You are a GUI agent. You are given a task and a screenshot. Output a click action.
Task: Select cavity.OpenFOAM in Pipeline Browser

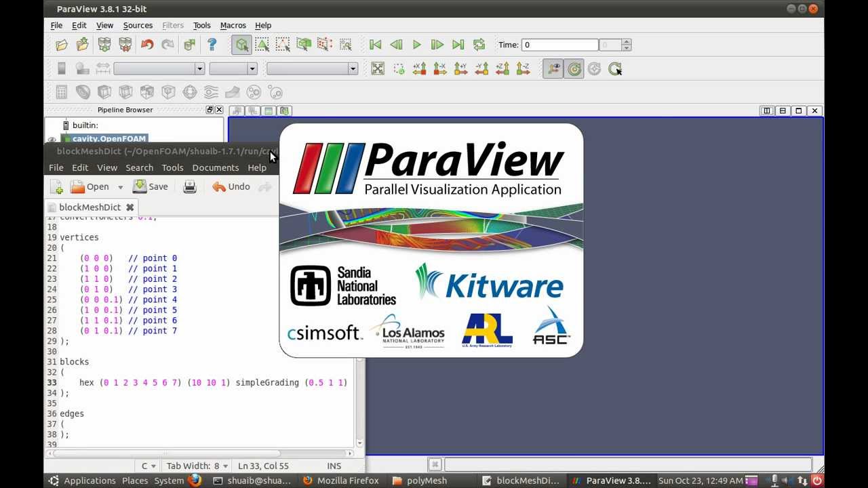(109, 139)
